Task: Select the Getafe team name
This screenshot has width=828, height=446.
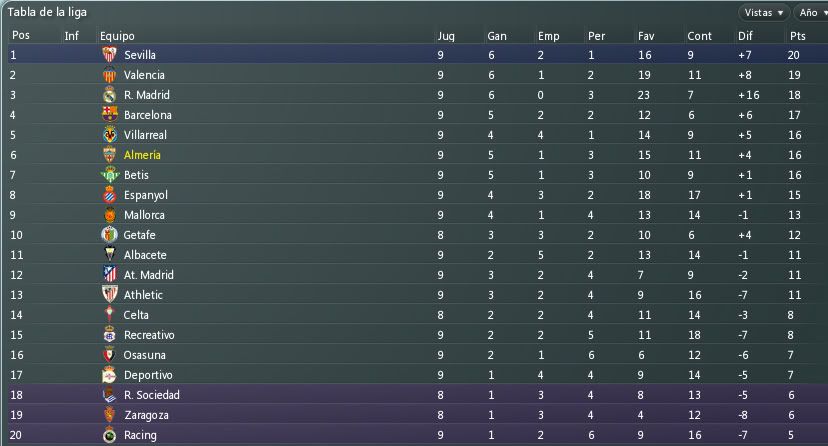Action: pyautogui.click(x=139, y=235)
